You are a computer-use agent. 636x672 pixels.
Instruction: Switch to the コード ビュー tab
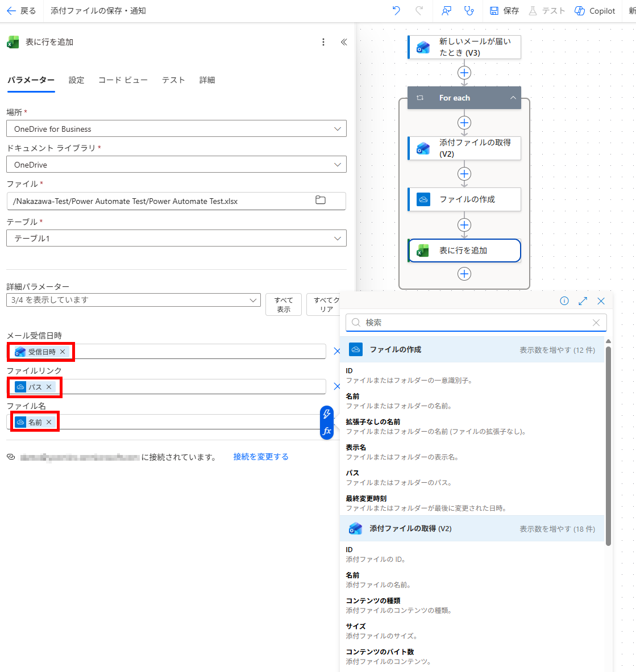[x=123, y=80]
